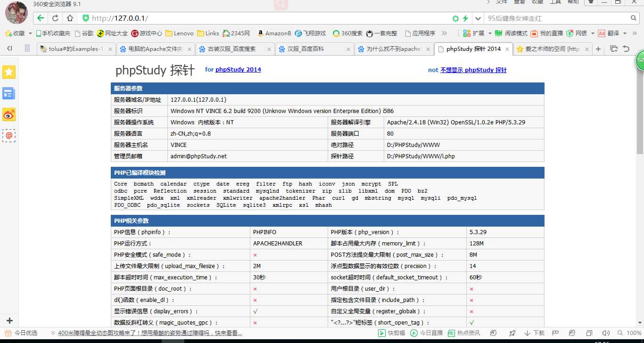Open the 360搜索 bookmark
The image size is (644, 343).
point(348,33)
